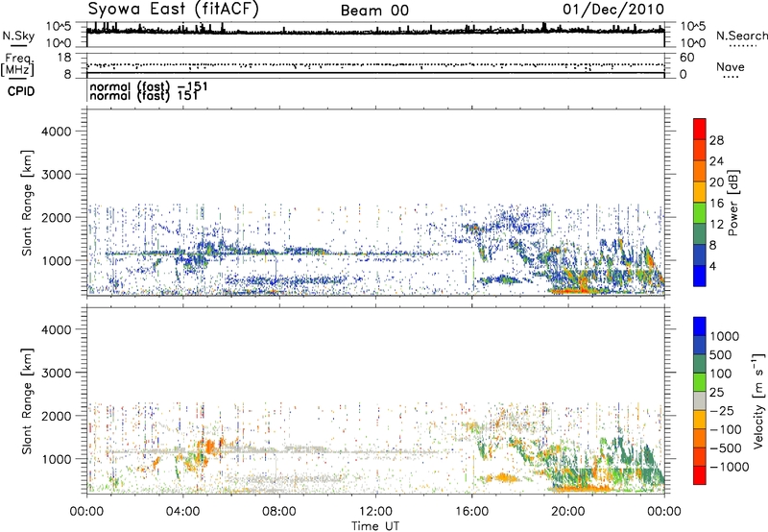Click the '60' Nave axis value
Image resolution: width=768 pixels, height=532 pixels.
pos(687,58)
